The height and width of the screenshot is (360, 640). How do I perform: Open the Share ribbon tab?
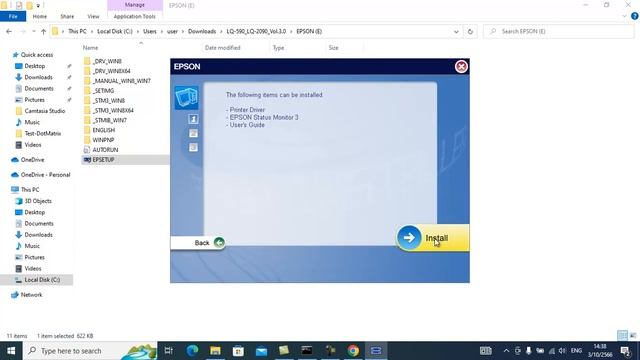pyautogui.click(x=67, y=16)
